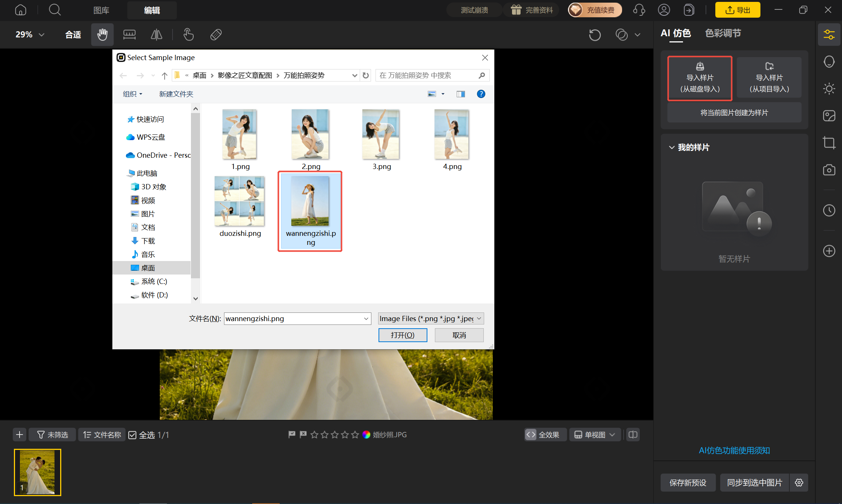Select the finger touch tool icon
Viewport: 842px width, 504px height.
point(188,35)
